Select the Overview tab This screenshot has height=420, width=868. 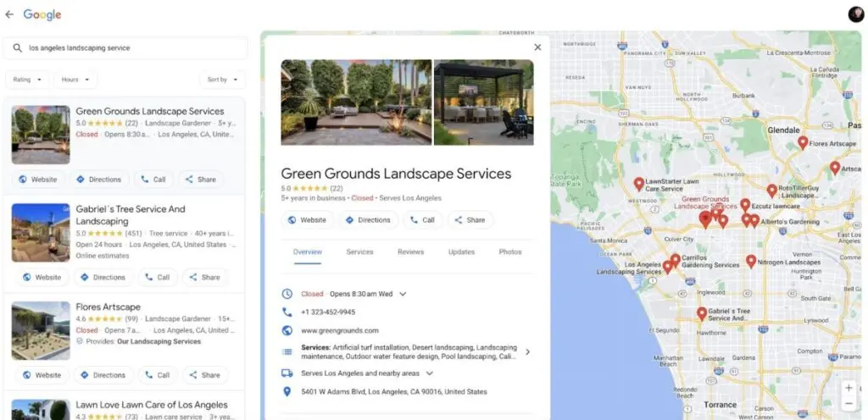307,252
